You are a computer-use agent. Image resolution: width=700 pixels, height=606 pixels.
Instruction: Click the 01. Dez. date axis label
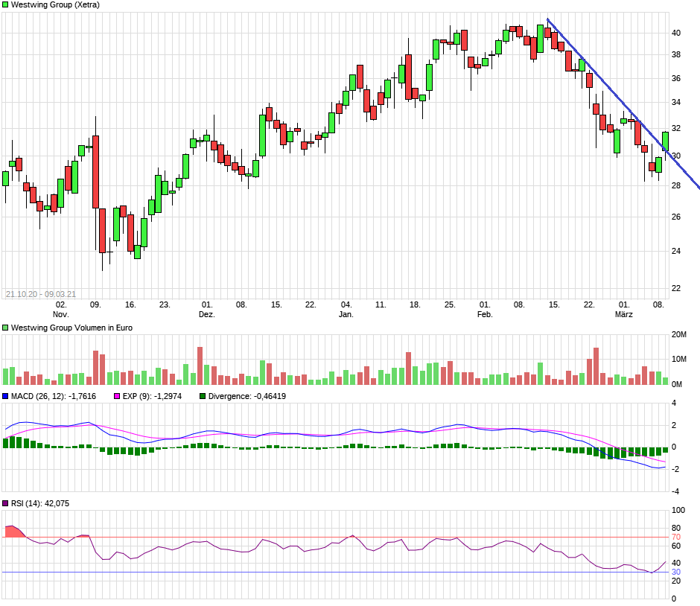(207, 309)
